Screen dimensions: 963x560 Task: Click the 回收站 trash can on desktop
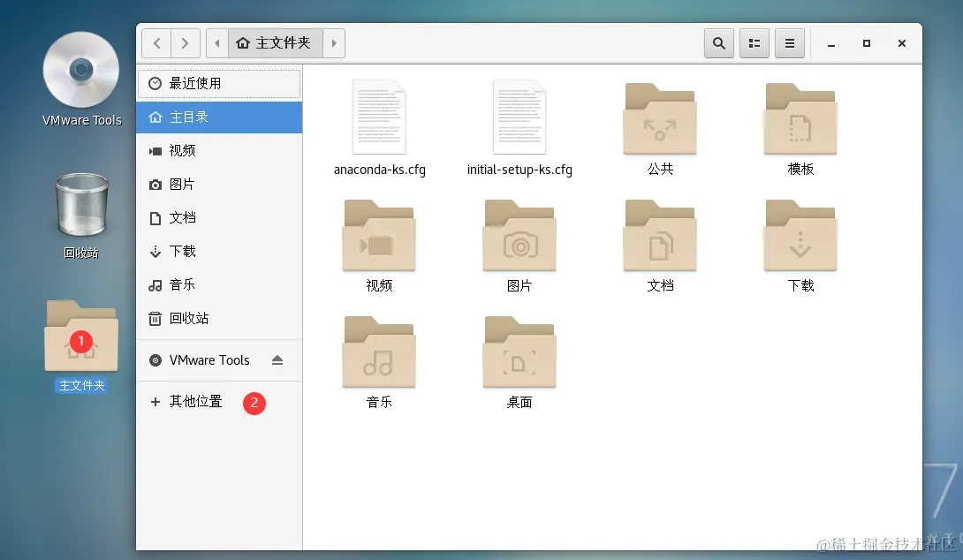[81, 204]
